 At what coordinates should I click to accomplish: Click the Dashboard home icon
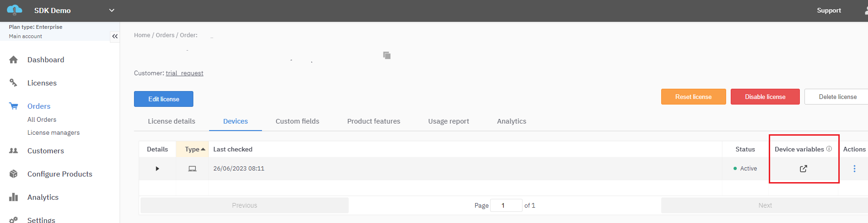point(13,60)
